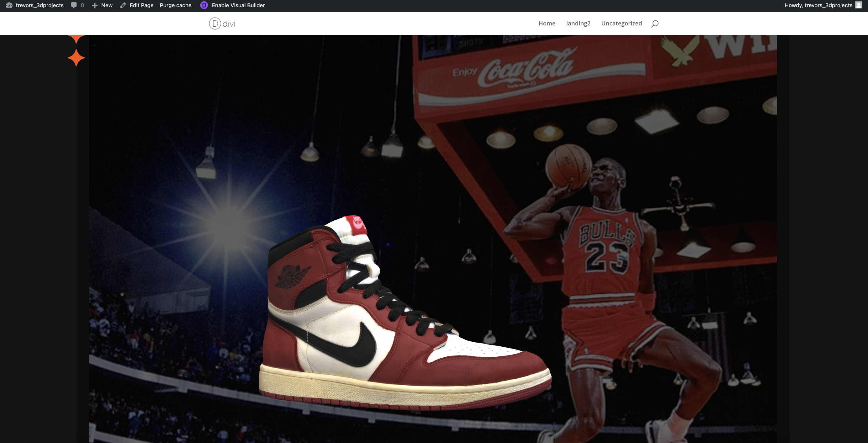868x443 pixels.
Task: Click the plus icon next to New
Action: tap(95, 5)
